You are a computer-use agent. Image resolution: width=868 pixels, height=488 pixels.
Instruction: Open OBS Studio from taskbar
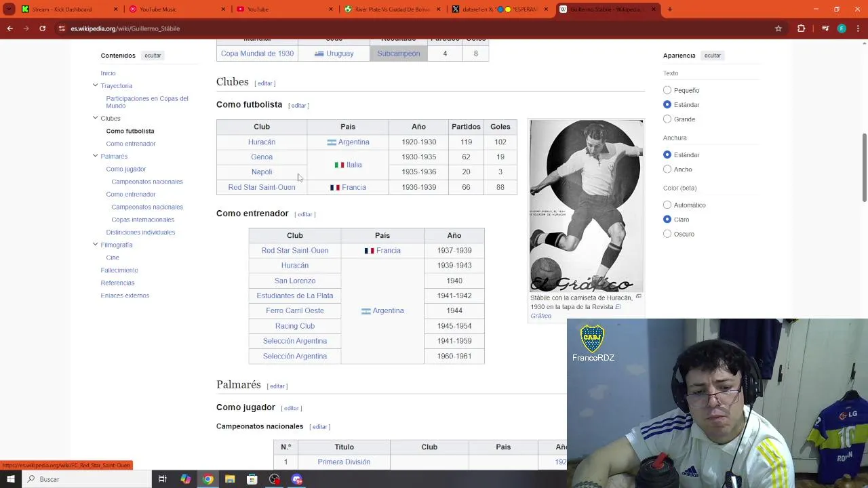275,479
